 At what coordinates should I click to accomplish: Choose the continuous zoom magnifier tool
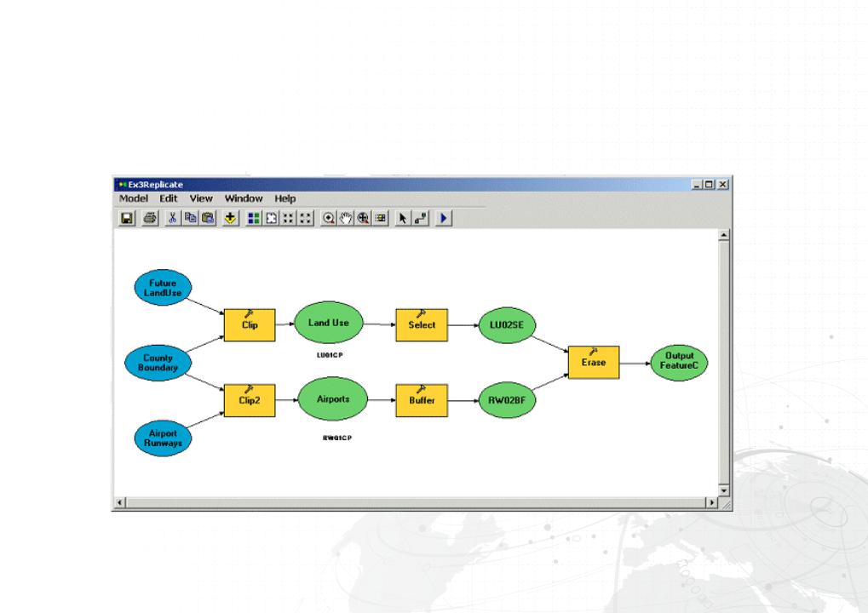[x=363, y=218]
